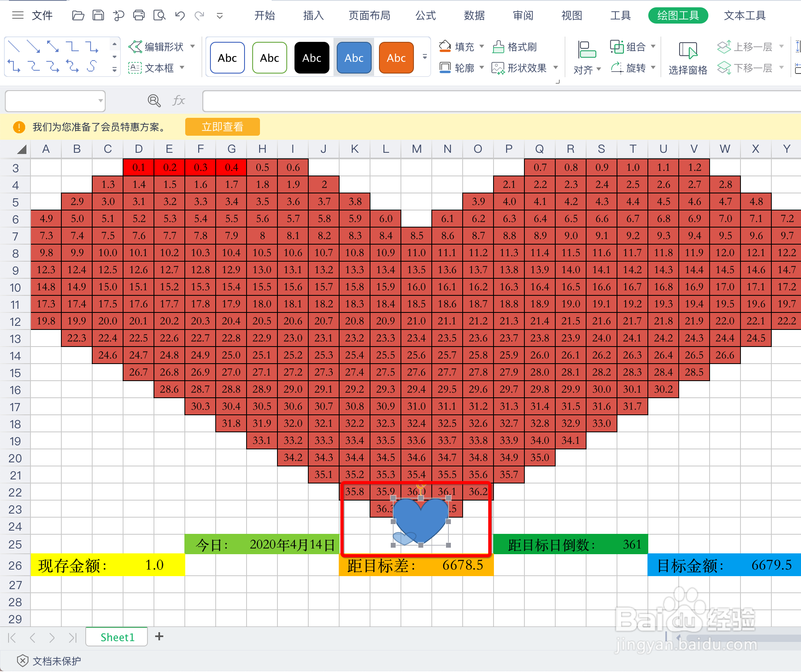
Task: Switch to the 插入 ribbon tab
Action: point(313,15)
